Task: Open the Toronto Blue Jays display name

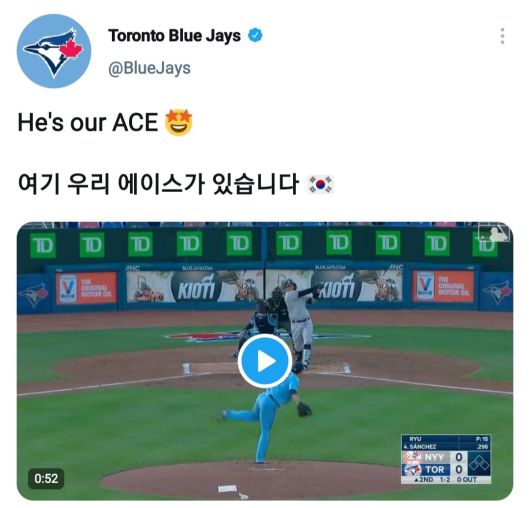Action: tap(174, 36)
